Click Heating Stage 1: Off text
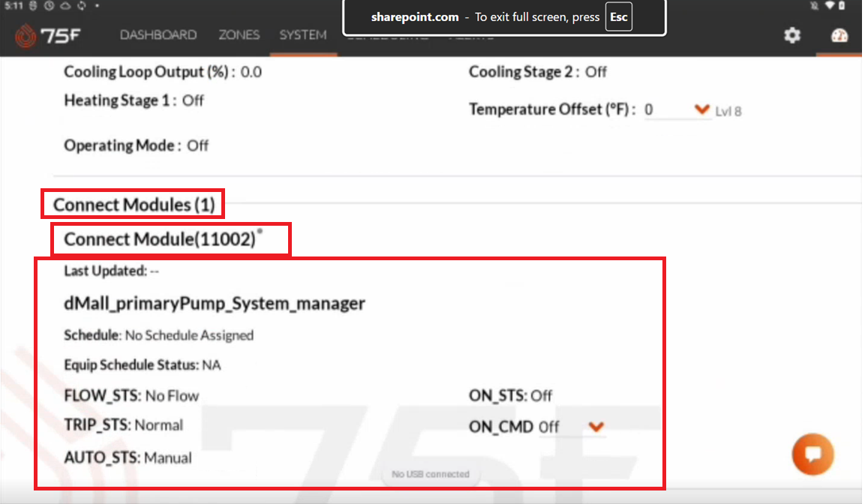This screenshot has width=865, height=504. (134, 100)
